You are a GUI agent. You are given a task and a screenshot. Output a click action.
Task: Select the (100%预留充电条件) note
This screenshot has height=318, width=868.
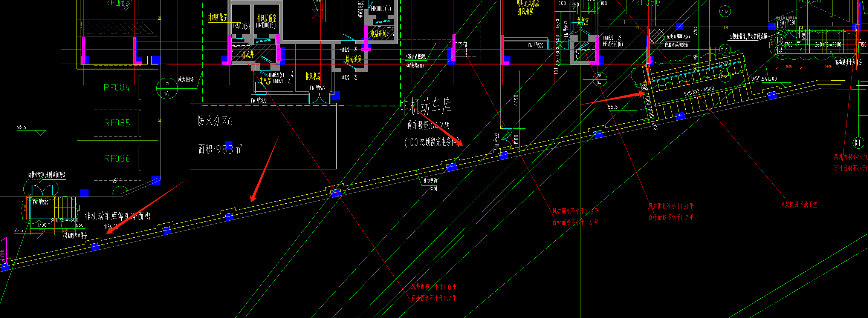[432, 142]
